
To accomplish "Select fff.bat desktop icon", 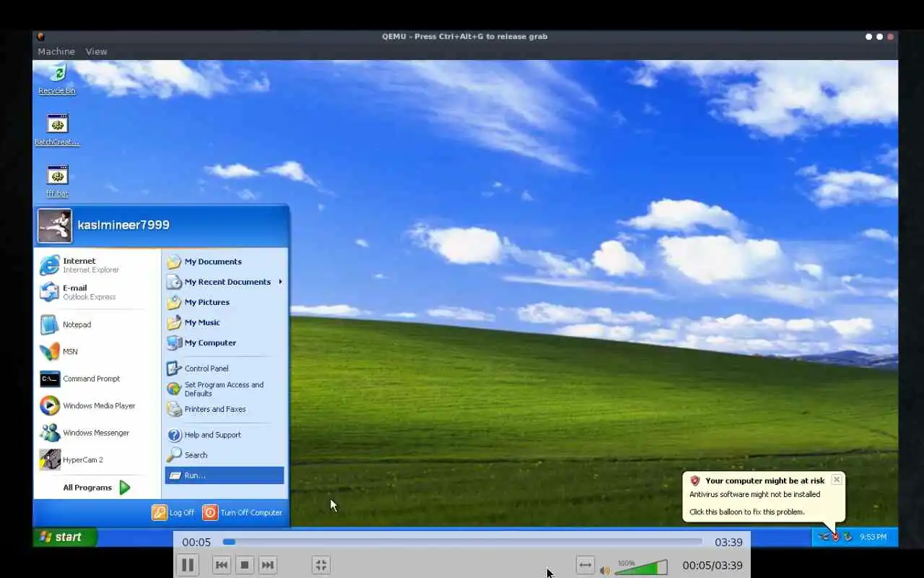I will [57, 181].
